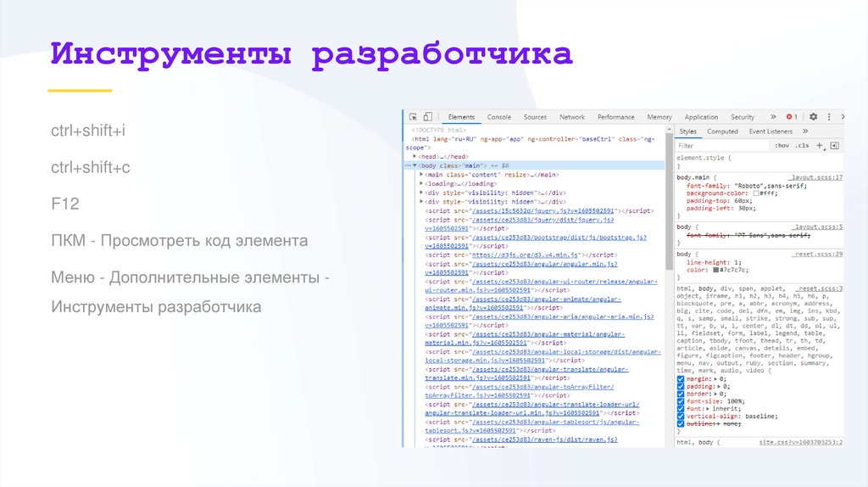Viewport: 868px width, 487px height.
Task: Click the font-family "Roboto" declaration
Action: tap(747, 186)
